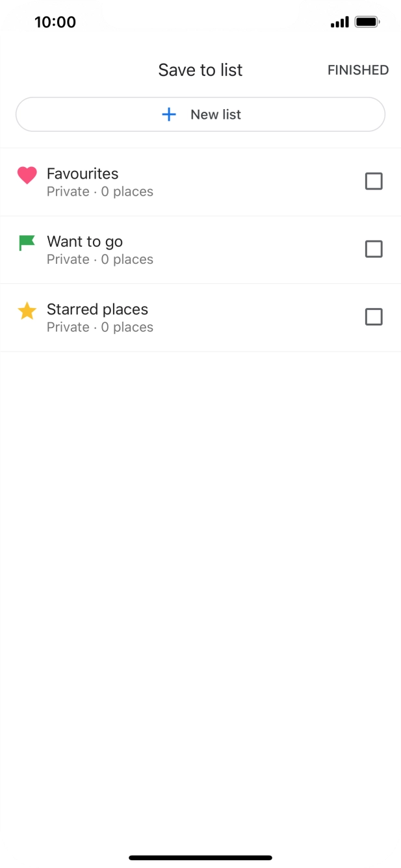Click the signal strength bars icon
Image resolution: width=401 pixels, height=868 pixels.
click(x=339, y=21)
